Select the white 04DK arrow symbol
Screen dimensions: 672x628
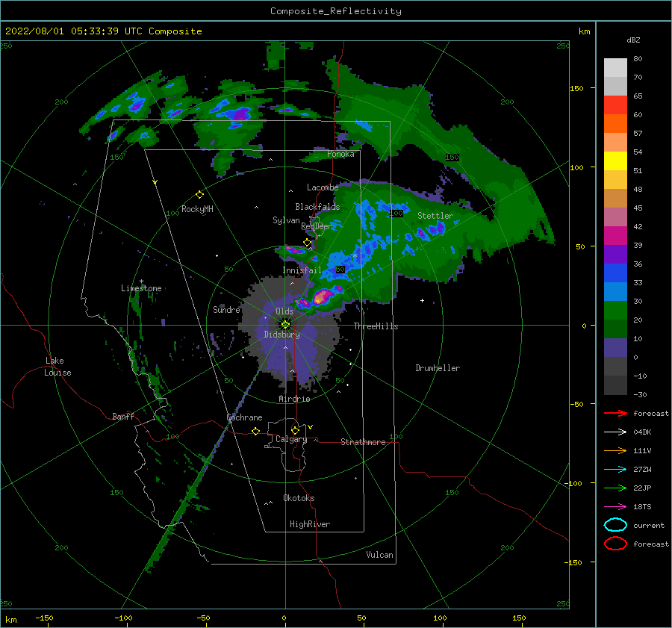point(615,432)
